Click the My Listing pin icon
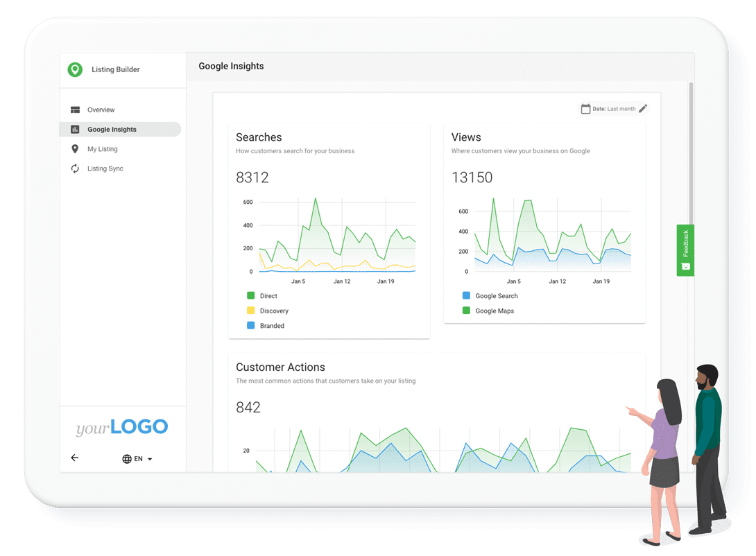This screenshot has width=756, height=556. click(75, 149)
